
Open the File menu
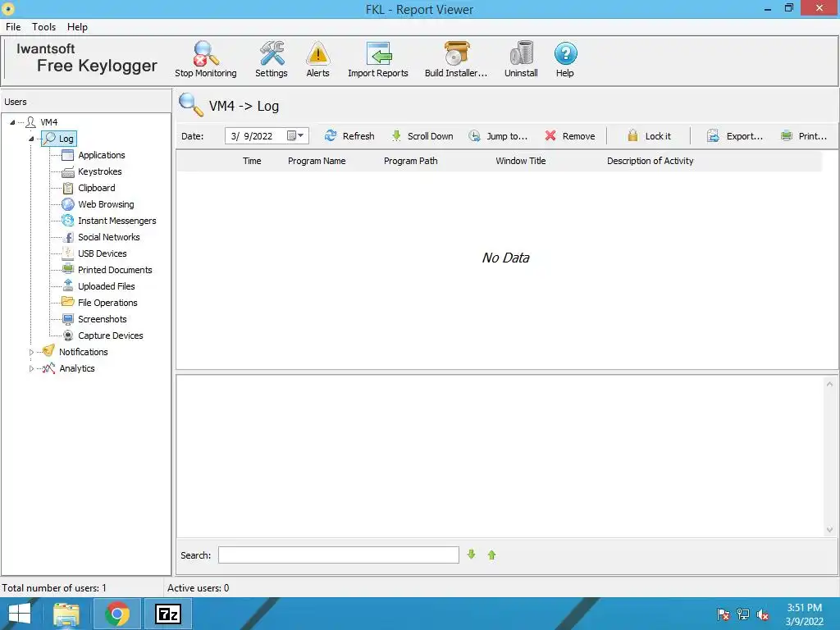click(13, 27)
